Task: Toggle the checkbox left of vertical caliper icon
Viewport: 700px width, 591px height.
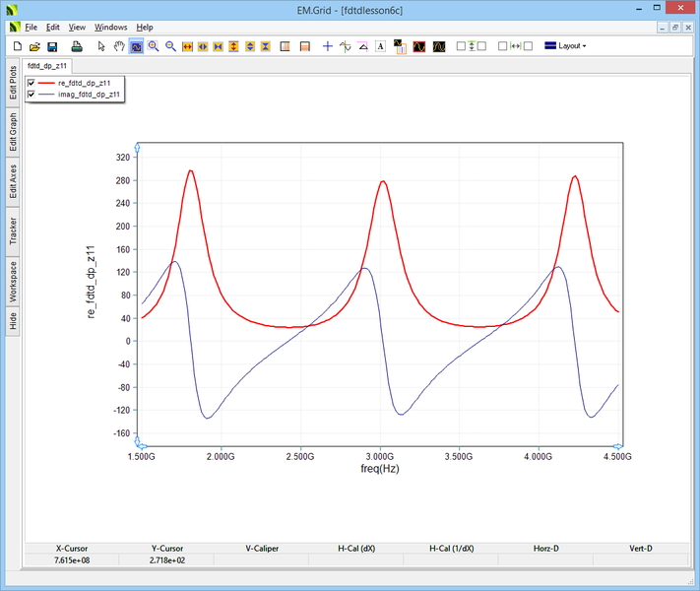Action: point(461,46)
